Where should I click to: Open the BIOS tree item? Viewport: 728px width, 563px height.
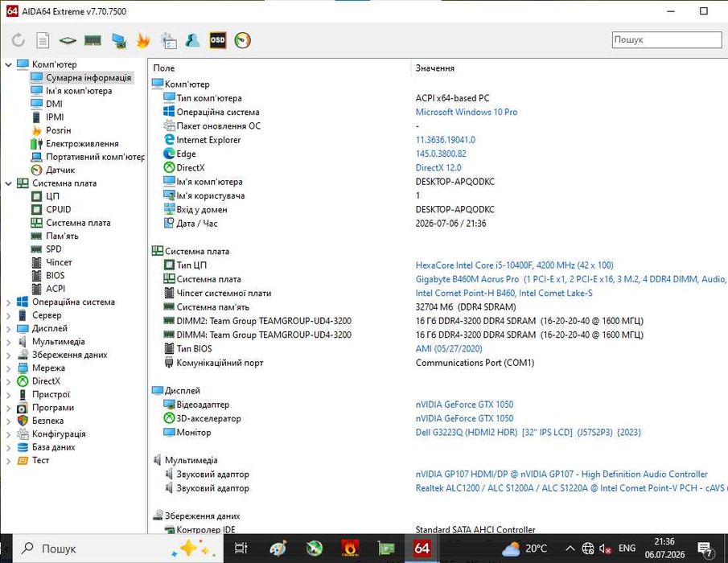[56, 275]
